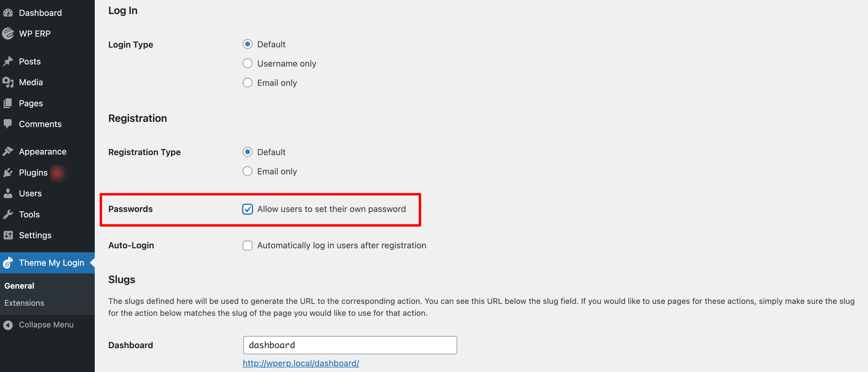Open the Tools wrench icon
This screenshot has height=372, width=868.
pos(8,214)
